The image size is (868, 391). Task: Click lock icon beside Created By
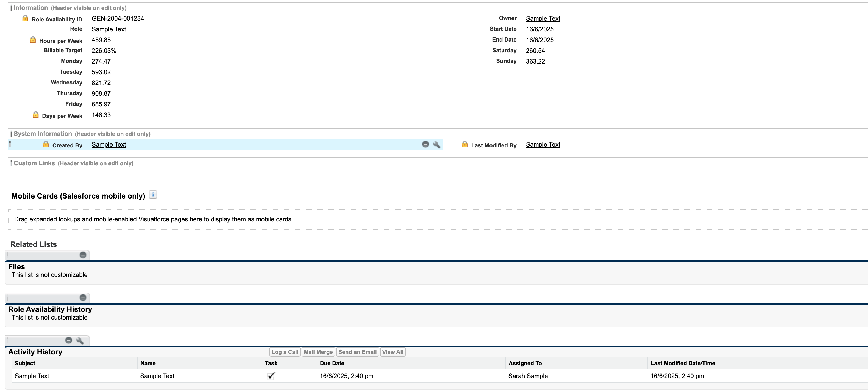[x=46, y=144]
